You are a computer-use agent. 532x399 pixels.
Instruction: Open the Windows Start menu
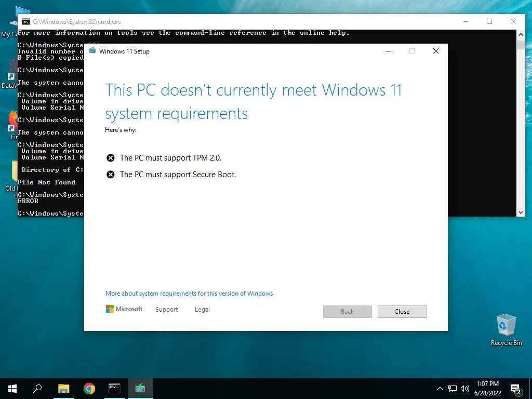(x=12, y=389)
